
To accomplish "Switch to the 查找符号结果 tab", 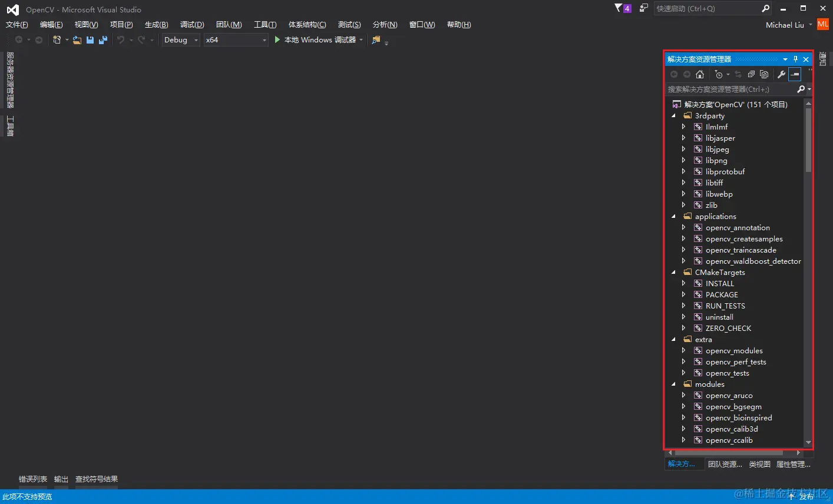I will [97, 479].
